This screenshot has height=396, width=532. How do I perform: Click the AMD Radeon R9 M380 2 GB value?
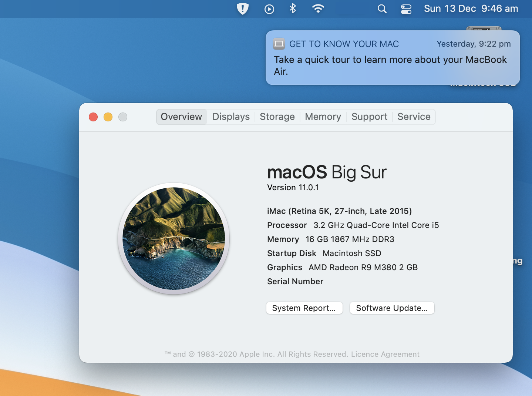363,268
